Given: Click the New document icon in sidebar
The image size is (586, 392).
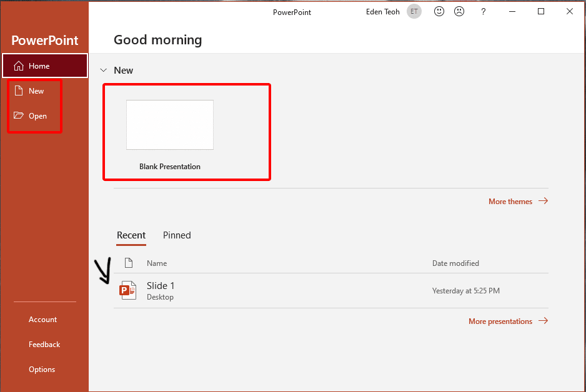Looking at the screenshot, I should [x=19, y=91].
